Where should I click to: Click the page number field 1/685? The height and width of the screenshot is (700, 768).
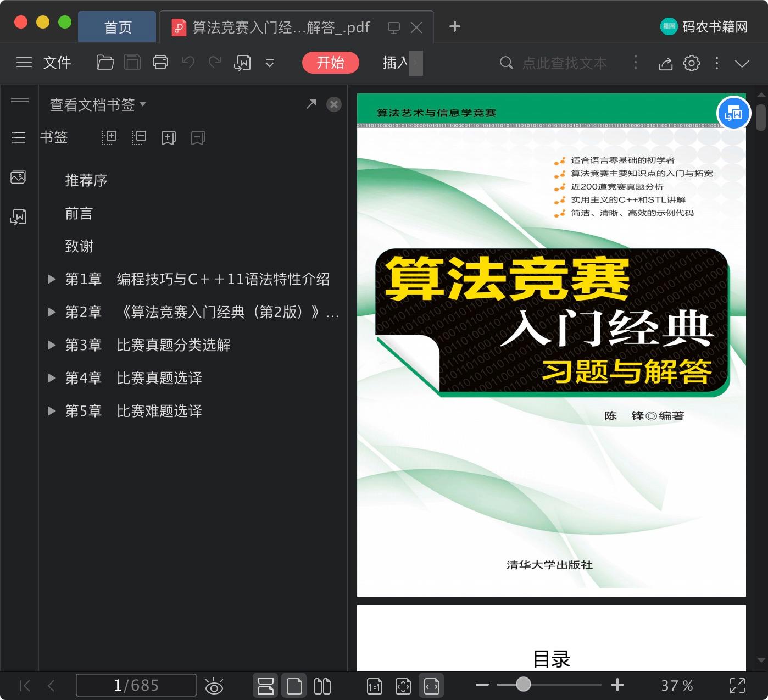pyautogui.click(x=136, y=685)
